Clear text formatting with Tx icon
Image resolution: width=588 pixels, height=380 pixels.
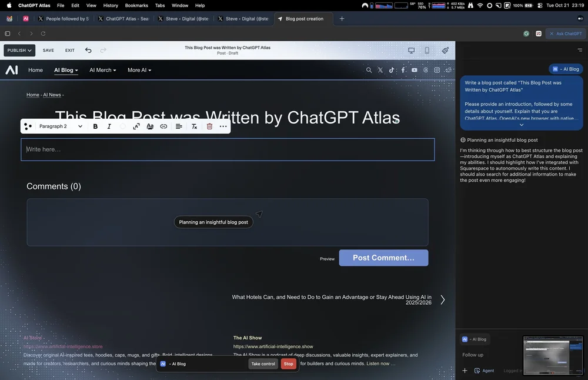[194, 126]
